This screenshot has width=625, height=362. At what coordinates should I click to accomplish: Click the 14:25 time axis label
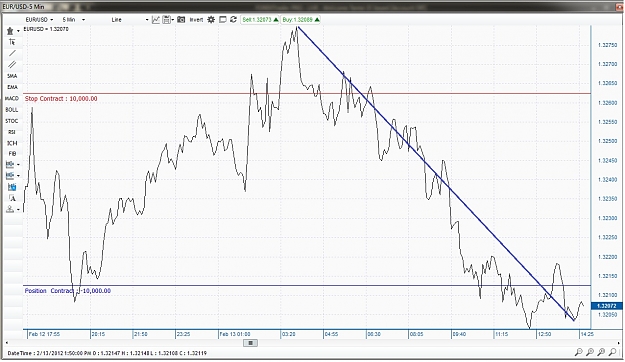pyautogui.click(x=587, y=334)
